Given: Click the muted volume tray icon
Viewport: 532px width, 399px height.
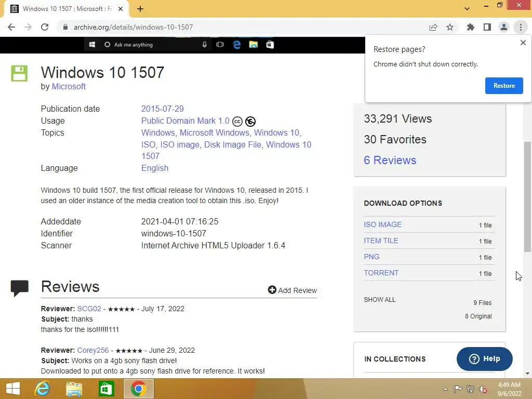Looking at the screenshot, I should coord(483,389).
